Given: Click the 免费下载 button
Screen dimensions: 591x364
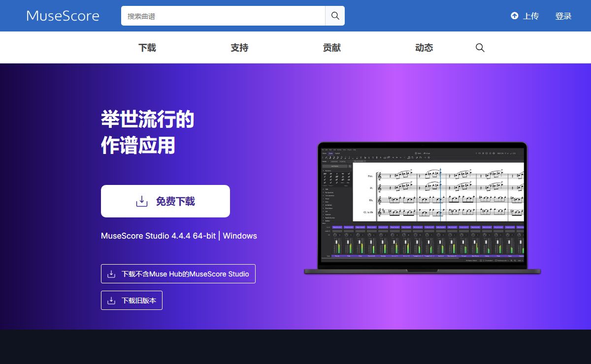Looking at the screenshot, I should click(165, 201).
